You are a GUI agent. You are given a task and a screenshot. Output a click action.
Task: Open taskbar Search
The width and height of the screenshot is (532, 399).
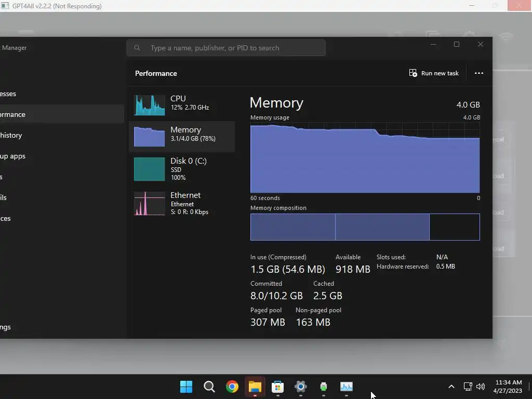coord(209,387)
